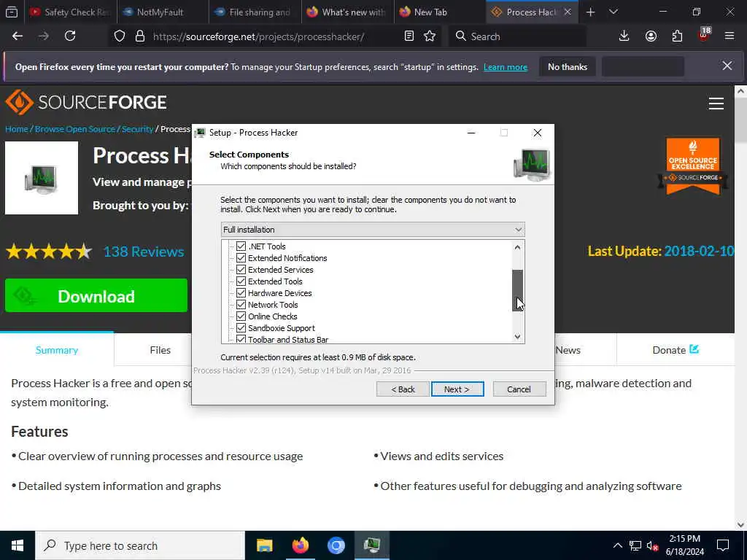Open the Firefox View icon
The image size is (747, 560).
(12, 12)
